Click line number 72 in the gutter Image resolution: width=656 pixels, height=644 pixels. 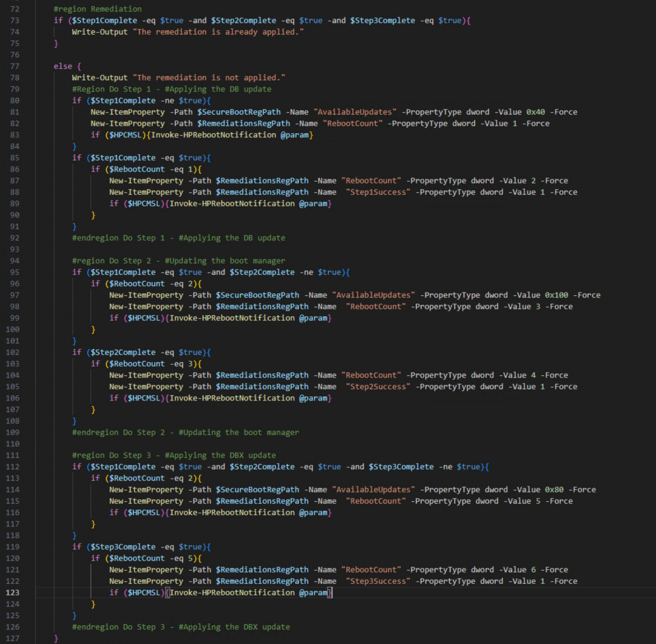[x=15, y=9]
